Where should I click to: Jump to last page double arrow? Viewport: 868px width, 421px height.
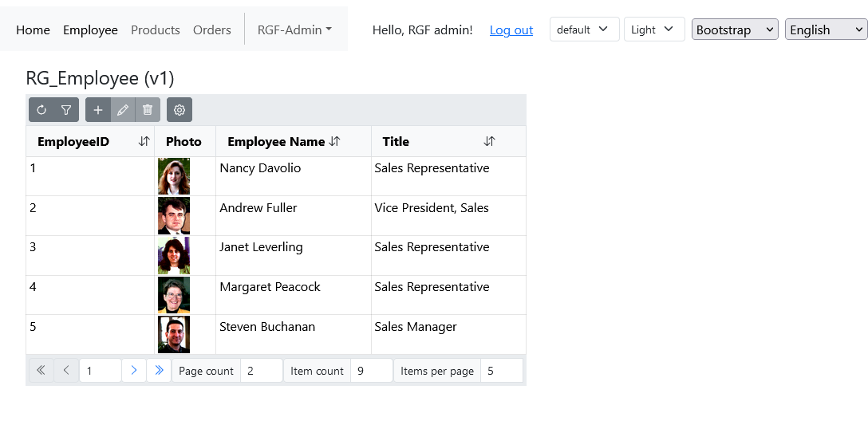click(159, 370)
